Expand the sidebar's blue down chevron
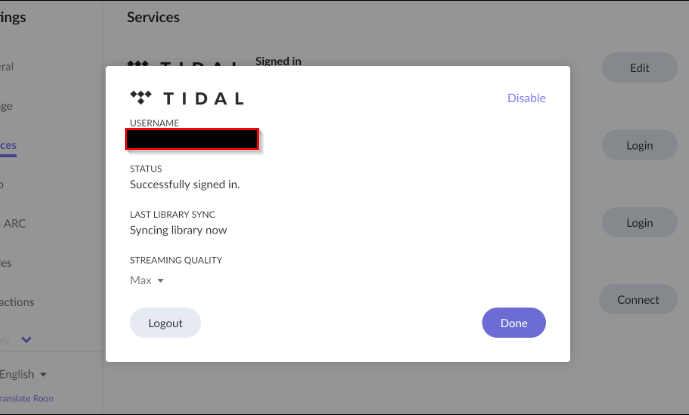 click(27, 340)
